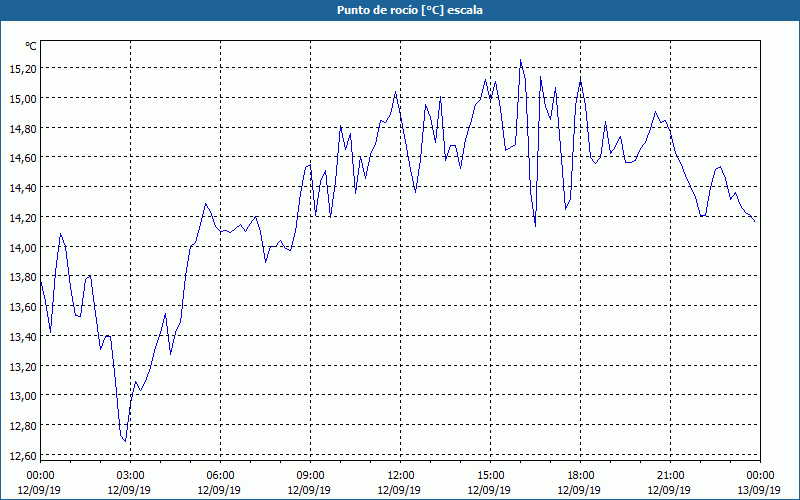Select the 14,00 y-axis value

tap(22, 247)
